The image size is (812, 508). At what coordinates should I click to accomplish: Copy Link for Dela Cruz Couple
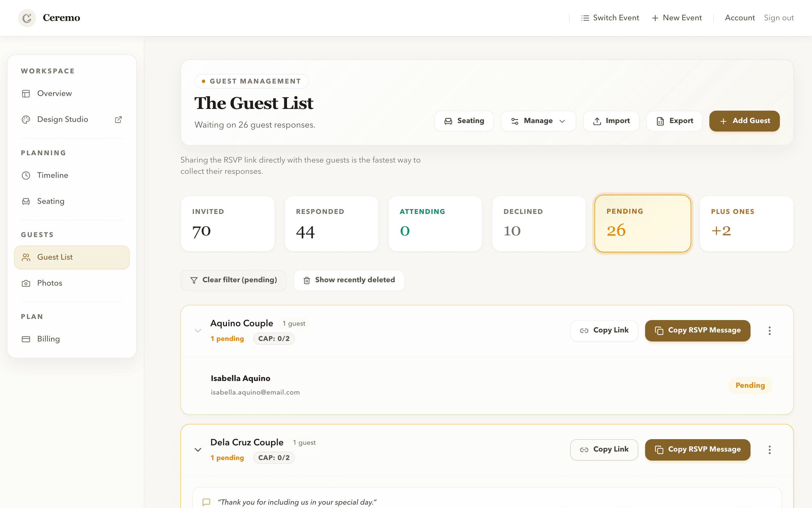604,450
